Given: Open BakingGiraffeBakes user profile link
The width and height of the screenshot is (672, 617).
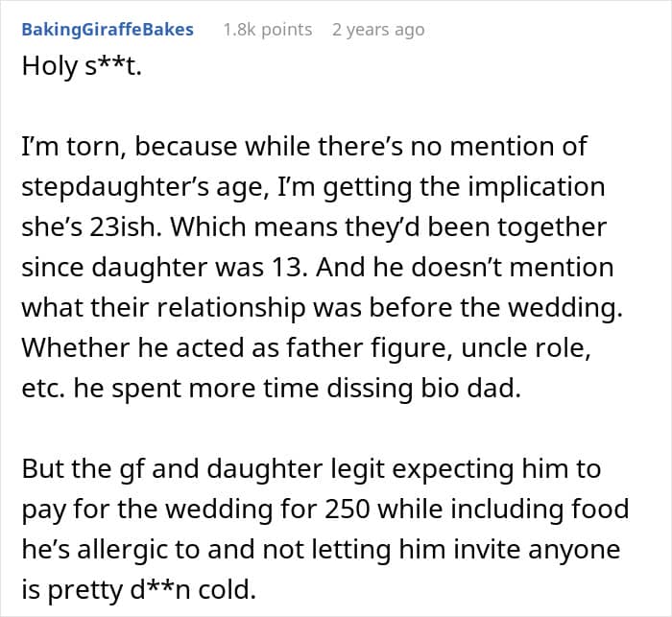Looking at the screenshot, I should click(107, 30).
